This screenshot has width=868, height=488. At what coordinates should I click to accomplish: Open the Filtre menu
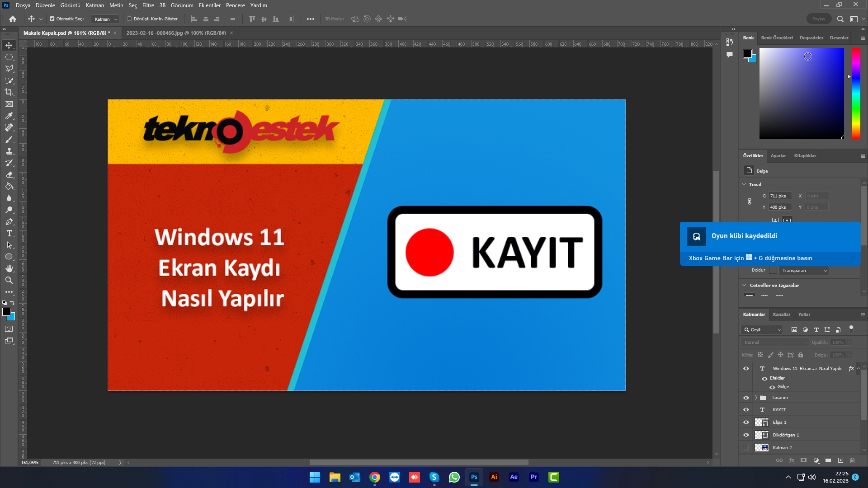tap(148, 5)
